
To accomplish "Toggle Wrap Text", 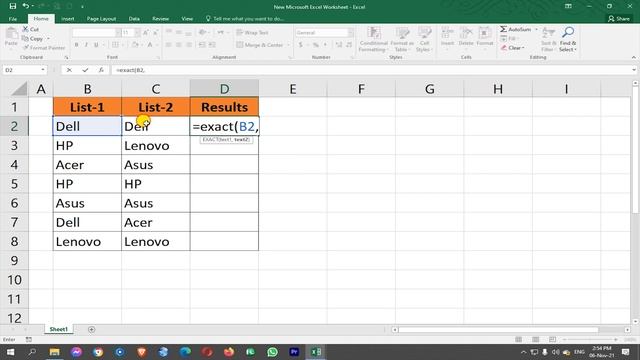I will point(252,33).
